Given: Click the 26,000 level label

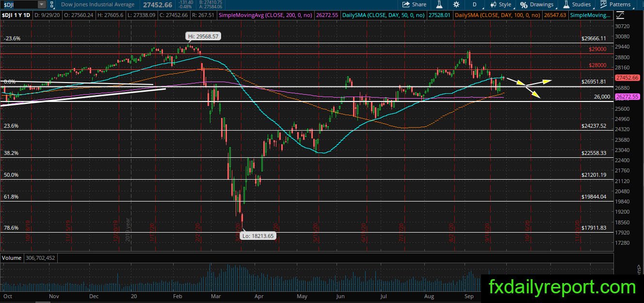Looking at the screenshot, I should [602, 97].
